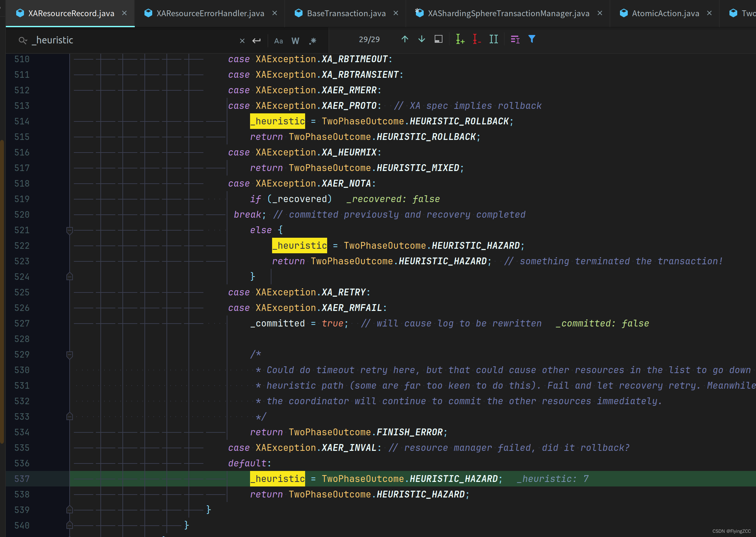Open BaseTransaction.java tab
The image size is (756, 537).
click(x=340, y=13)
